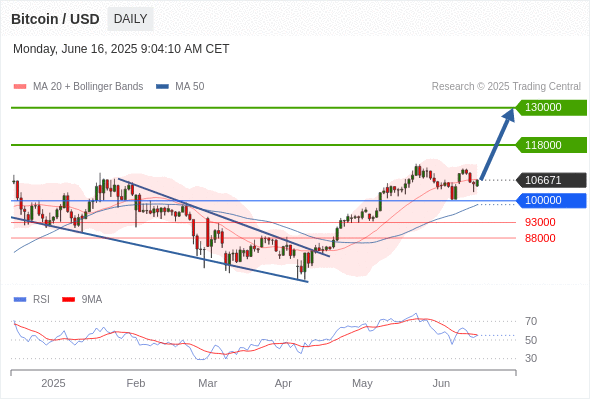The height and width of the screenshot is (400, 590).
Task: Click the pink MA 20 legend swatch
Action: pyautogui.click(x=20, y=87)
